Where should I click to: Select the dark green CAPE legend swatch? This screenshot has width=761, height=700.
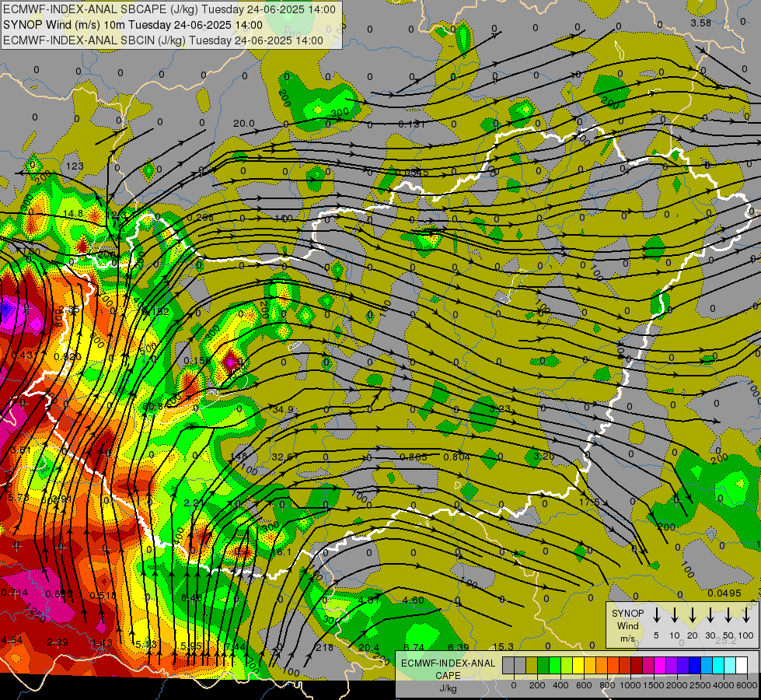[x=543, y=665]
